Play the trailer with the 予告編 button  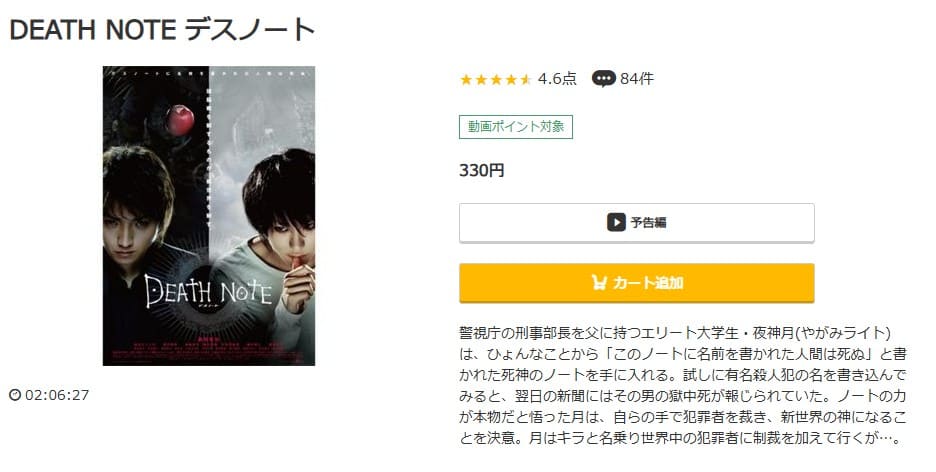pos(636,223)
